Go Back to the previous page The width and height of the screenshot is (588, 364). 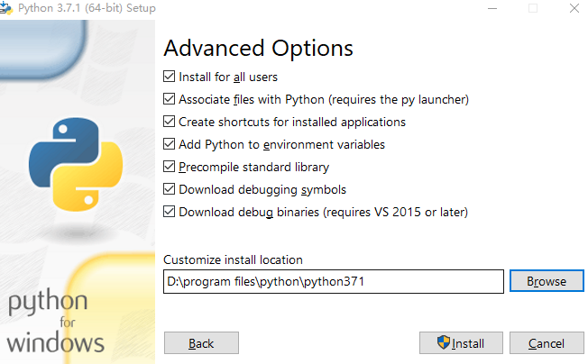201,342
